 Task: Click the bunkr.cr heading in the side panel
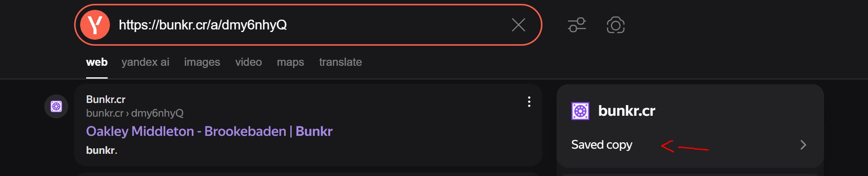(626, 111)
